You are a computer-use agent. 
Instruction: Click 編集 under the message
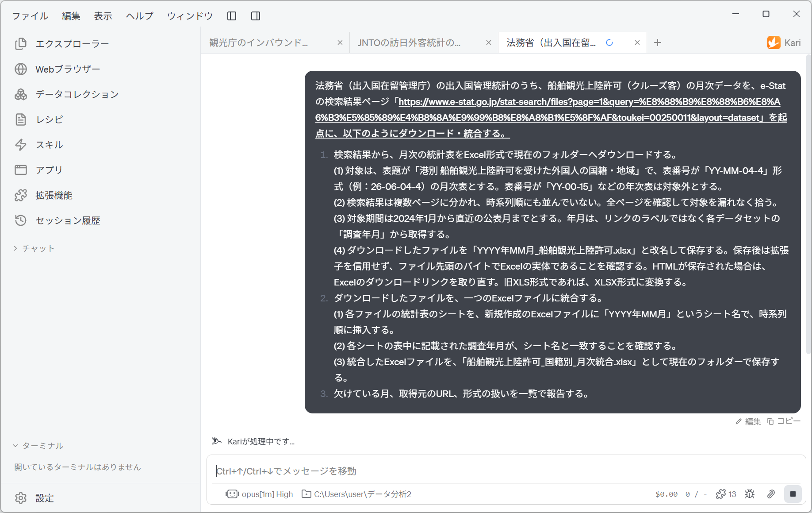pyautogui.click(x=748, y=421)
